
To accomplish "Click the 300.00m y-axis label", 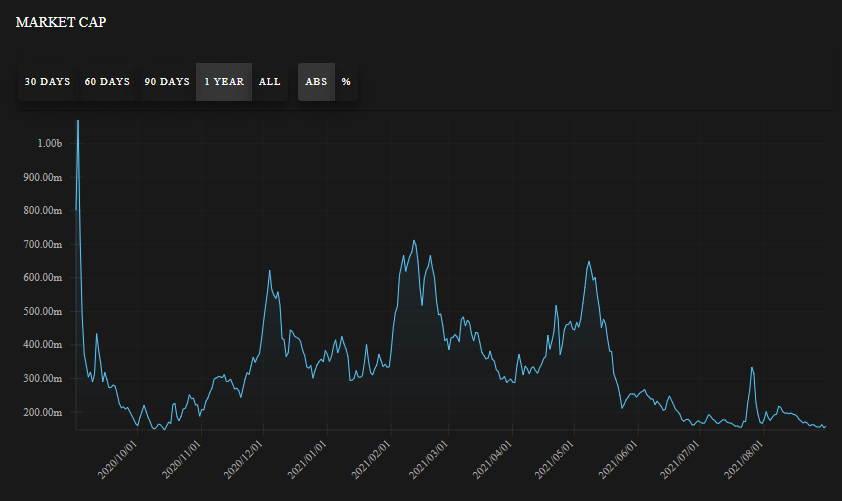I will point(42,379).
